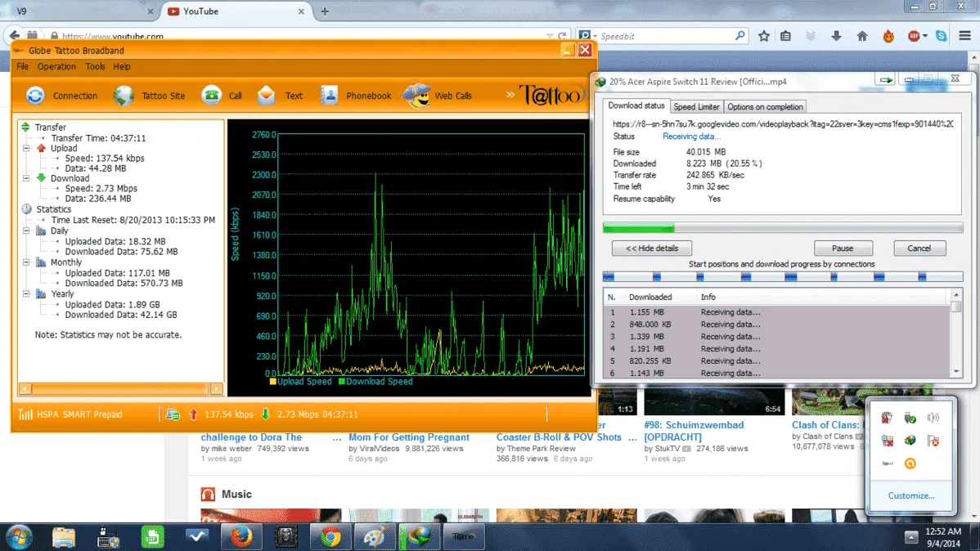The height and width of the screenshot is (551, 980).
Task: Pause the Acer Aspire download
Action: coord(843,248)
